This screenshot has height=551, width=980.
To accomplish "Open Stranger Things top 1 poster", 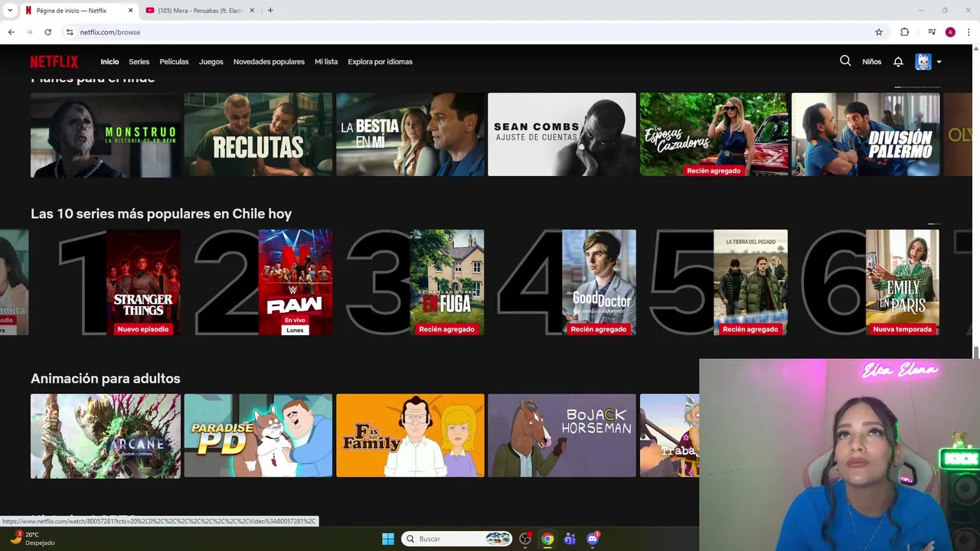I will (x=143, y=282).
